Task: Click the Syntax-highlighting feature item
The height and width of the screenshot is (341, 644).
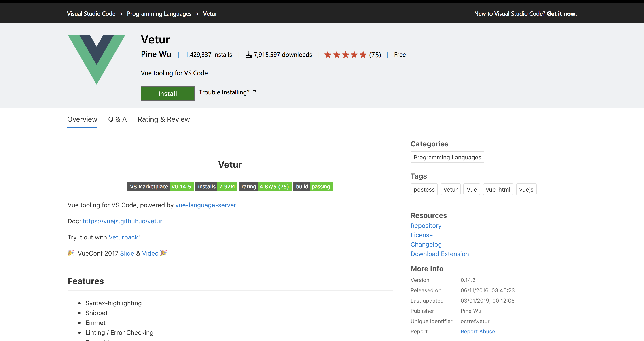Action: (113, 303)
